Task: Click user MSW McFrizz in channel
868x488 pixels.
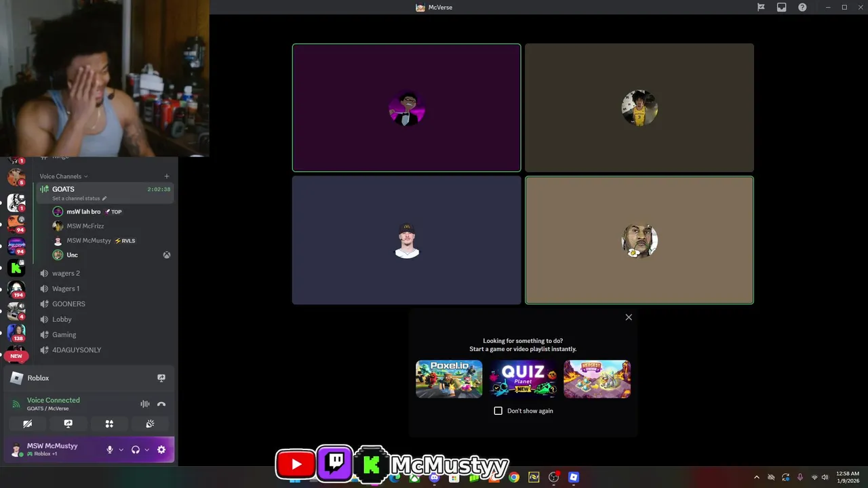Action: pyautogui.click(x=85, y=226)
